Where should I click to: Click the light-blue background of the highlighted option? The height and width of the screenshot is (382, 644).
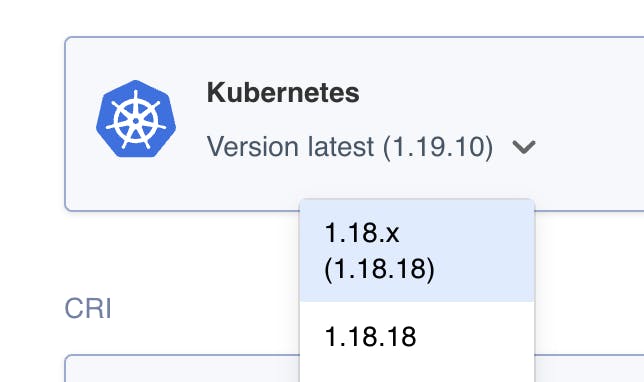click(x=485, y=251)
